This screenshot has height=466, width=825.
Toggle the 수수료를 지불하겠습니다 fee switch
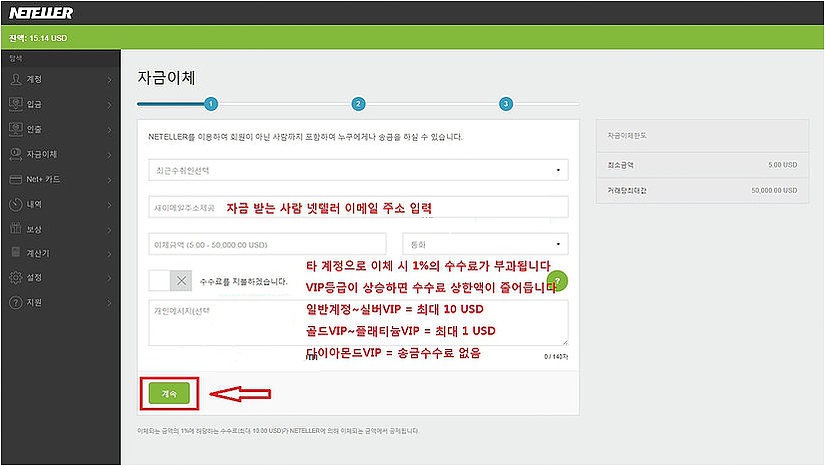(170, 281)
